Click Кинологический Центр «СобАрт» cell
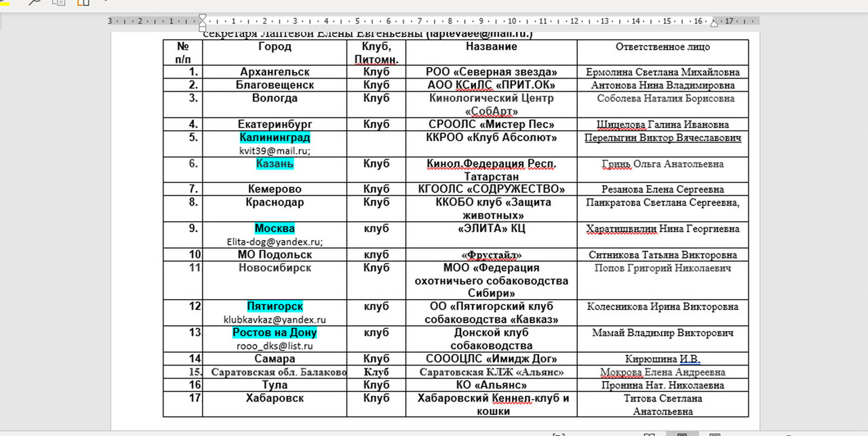868x436 pixels. (x=492, y=104)
